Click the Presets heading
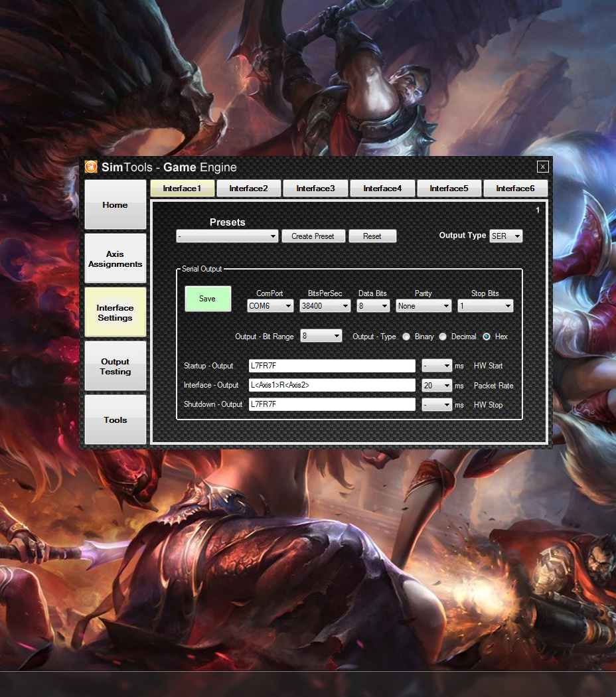 228,222
